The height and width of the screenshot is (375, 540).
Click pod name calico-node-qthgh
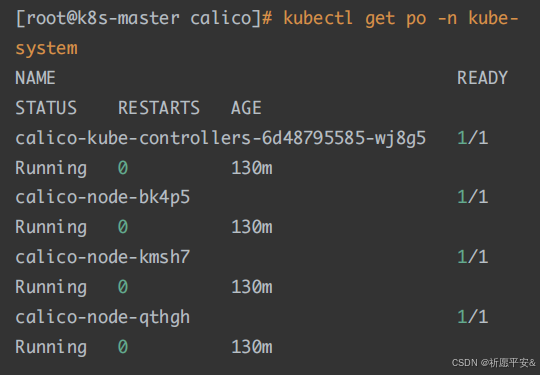point(103,317)
